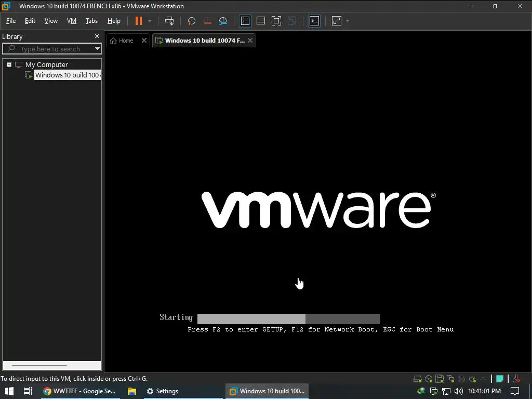
Task: Toggle the Show Library sidebar icon
Action: click(245, 21)
